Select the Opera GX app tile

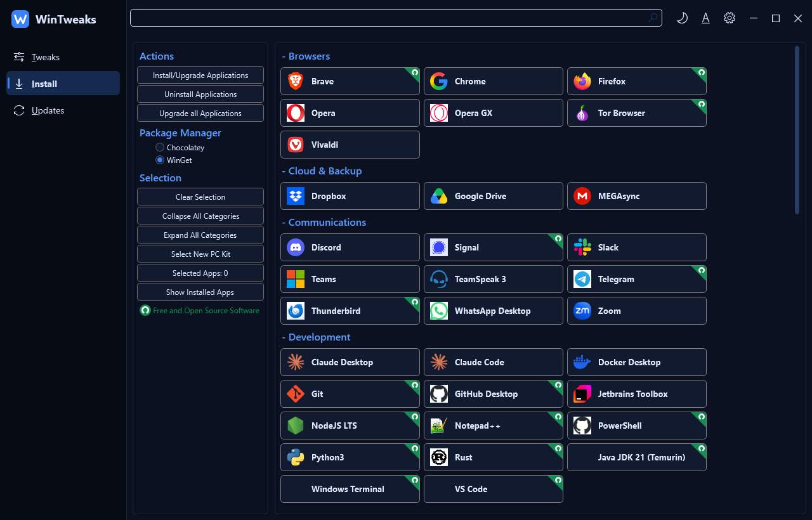(494, 113)
